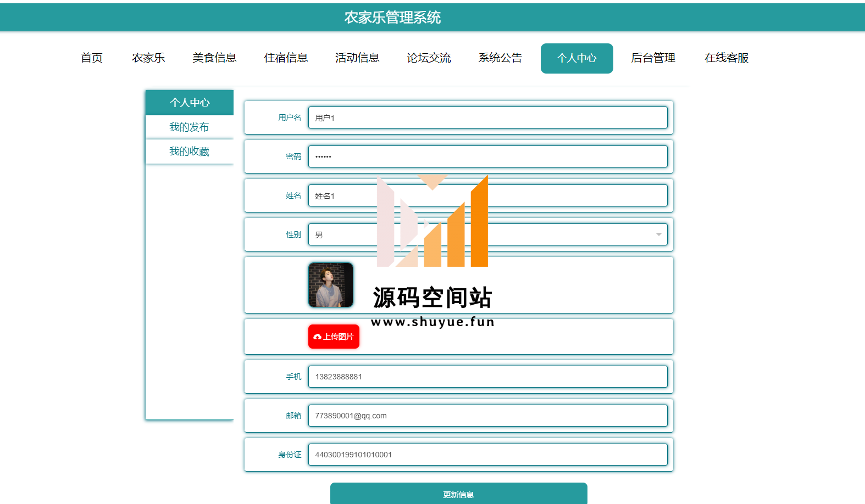Click the red 上传图片 button
The image size is (865, 504).
point(334,337)
